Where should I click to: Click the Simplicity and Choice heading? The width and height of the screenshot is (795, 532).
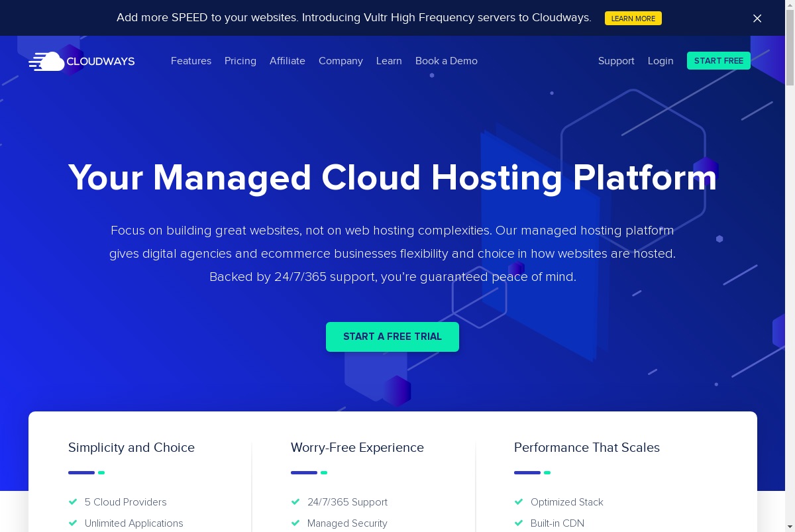[131, 448]
